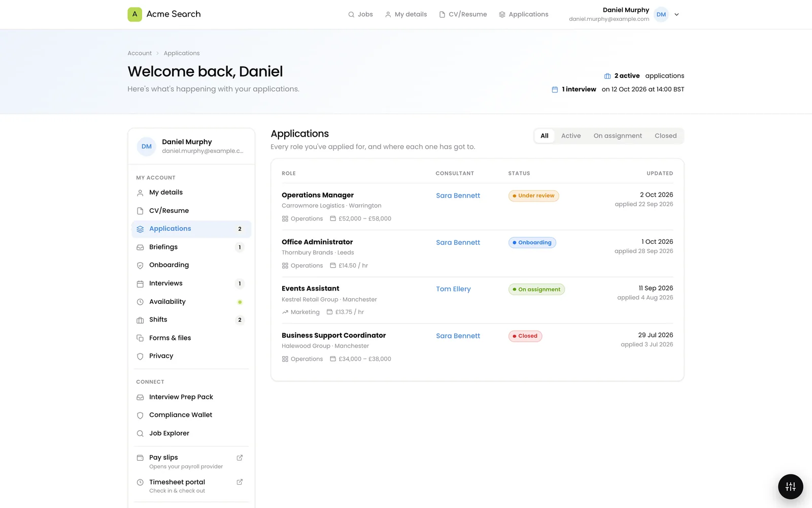
Task: Open the Office Administrator role
Action: (317, 242)
